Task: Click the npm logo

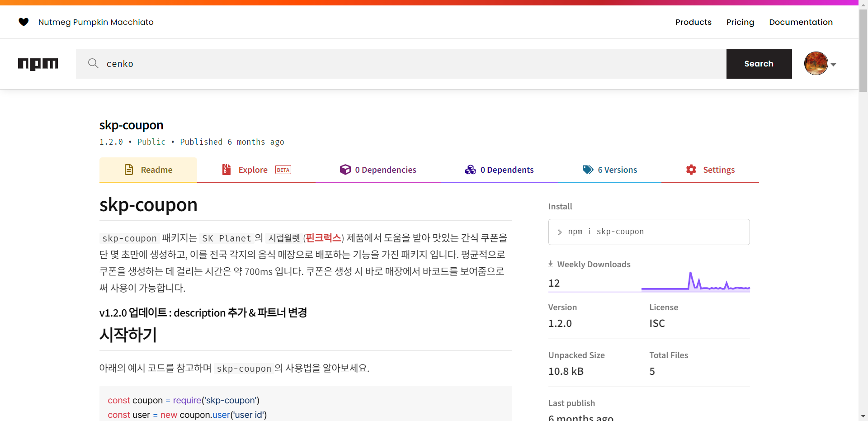Action: 38,64
